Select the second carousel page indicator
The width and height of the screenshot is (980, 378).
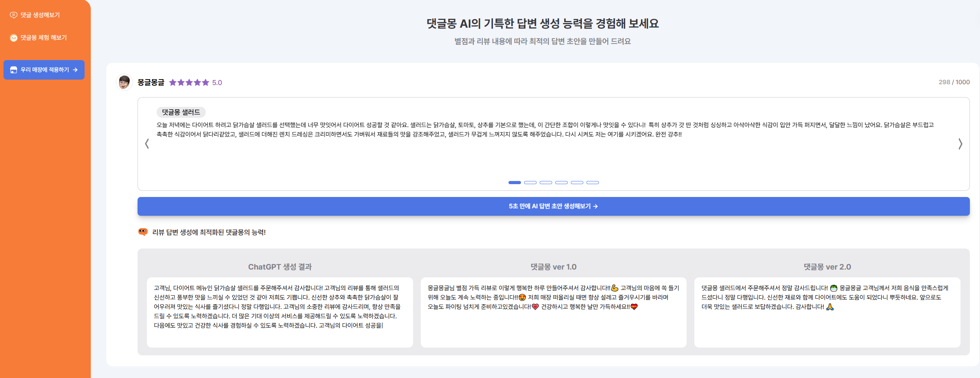pyautogui.click(x=530, y=183)
